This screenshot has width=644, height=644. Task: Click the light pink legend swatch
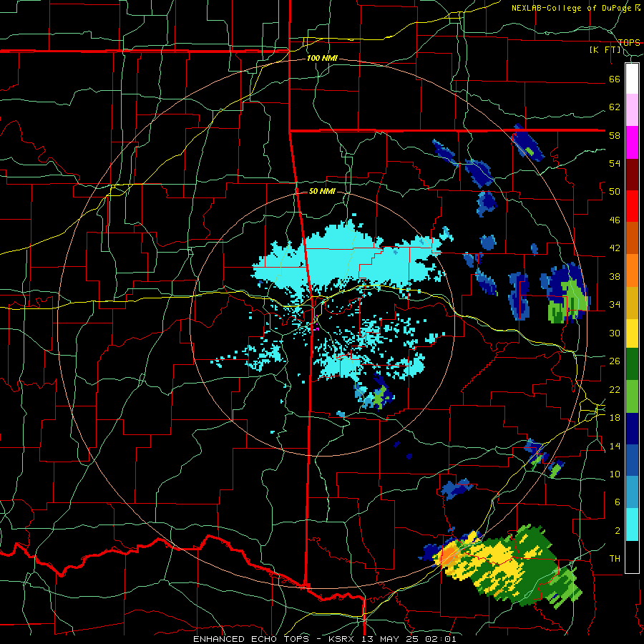pos(632,110)
